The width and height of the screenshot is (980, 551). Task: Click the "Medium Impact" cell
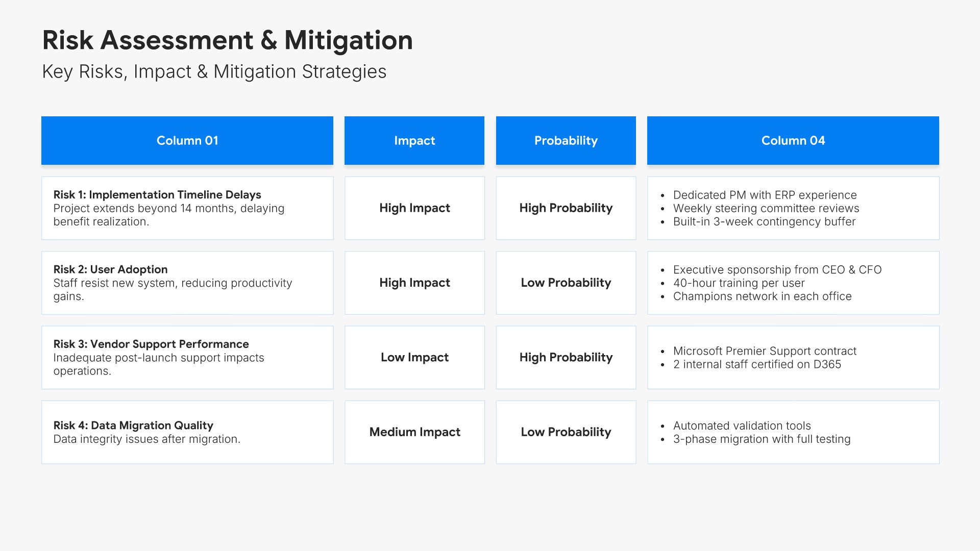coord(414,432)
